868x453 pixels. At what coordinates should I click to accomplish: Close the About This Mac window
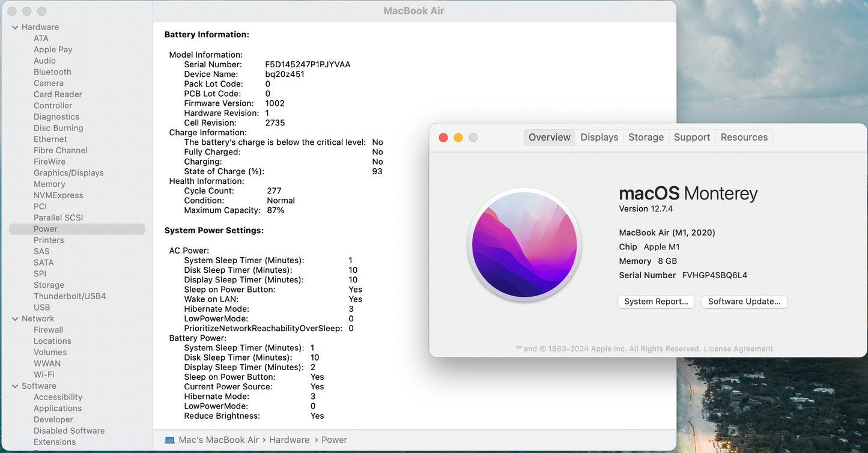point(443,138)
